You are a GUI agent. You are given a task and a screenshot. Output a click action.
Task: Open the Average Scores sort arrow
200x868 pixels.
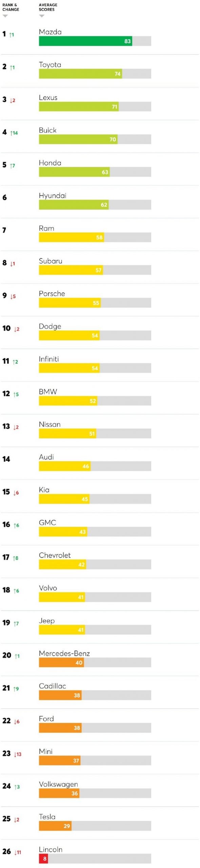click(x=42, y=16)
